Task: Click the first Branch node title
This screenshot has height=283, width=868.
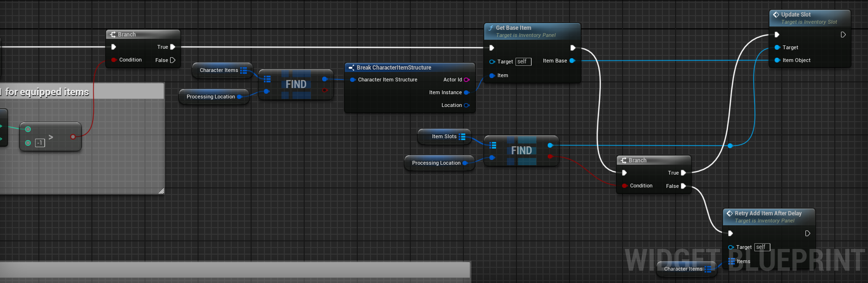Action: click(127, 35)
